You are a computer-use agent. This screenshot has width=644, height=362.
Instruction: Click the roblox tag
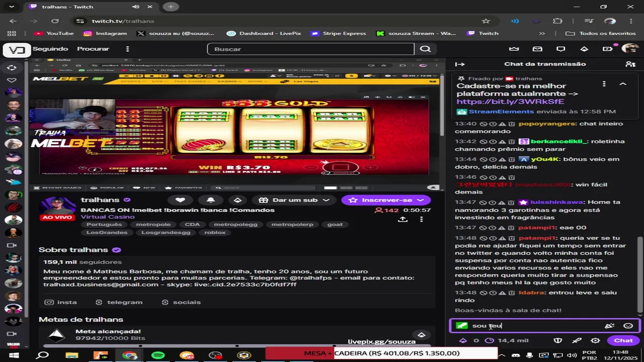pyautogui.click(x=215, y=232)
